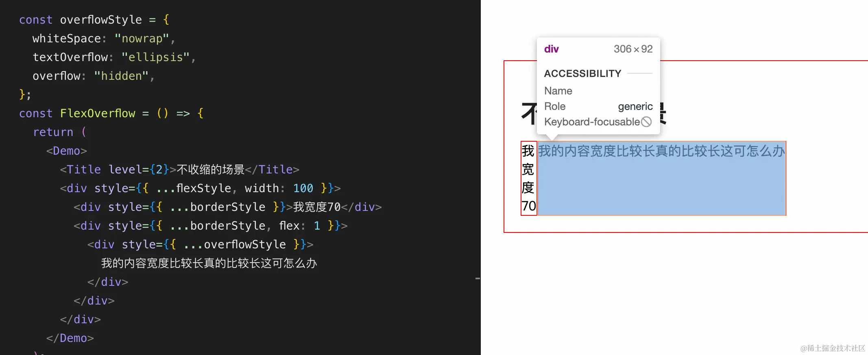Click the narrow box reading 我宽度70
This screenshot has height=355, width=868.
point(529,178)
